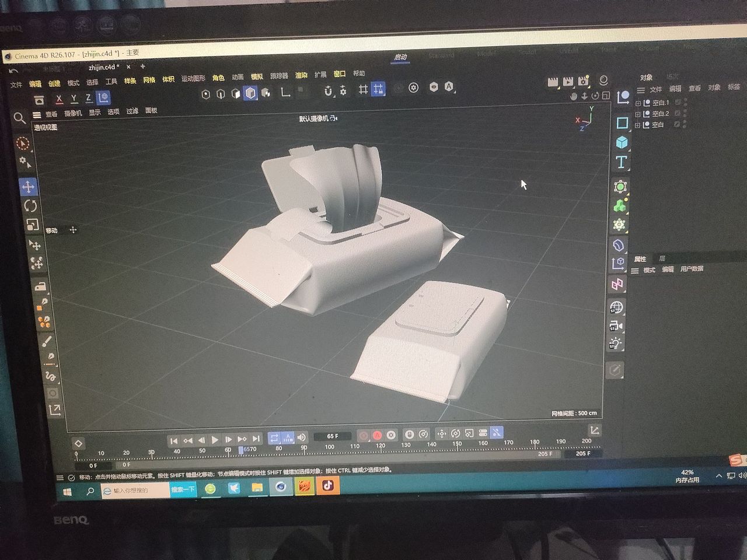Open the 文件 menu in main menu bar
This screenshot has height=560, width=747.
coord(16,85)
